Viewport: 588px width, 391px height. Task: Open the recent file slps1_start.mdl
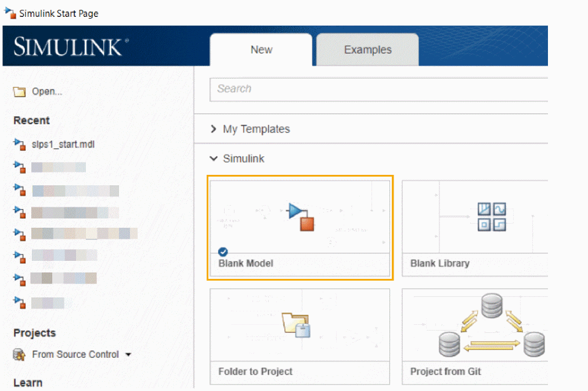pos(63,145)
